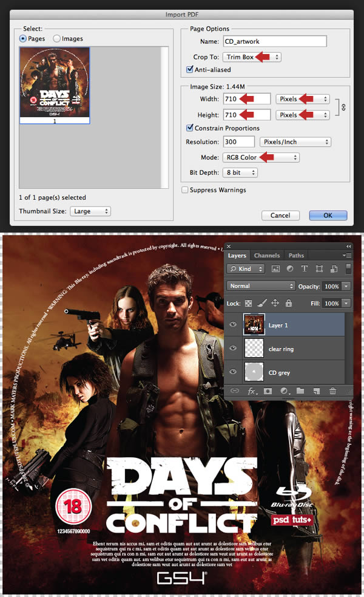The width and height of the screenshot is (364, 597).
Task: Filter layers by pixel layers icon
Action: (276, 269)
